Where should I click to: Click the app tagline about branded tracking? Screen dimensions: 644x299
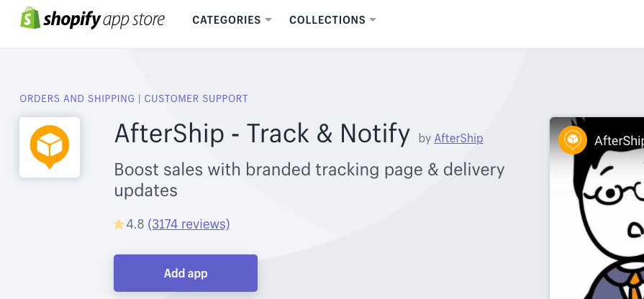[x=309, y=180]
